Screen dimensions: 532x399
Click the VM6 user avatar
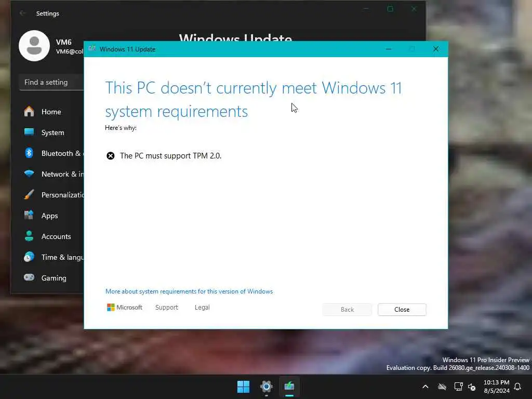click(x=34, y=46)
